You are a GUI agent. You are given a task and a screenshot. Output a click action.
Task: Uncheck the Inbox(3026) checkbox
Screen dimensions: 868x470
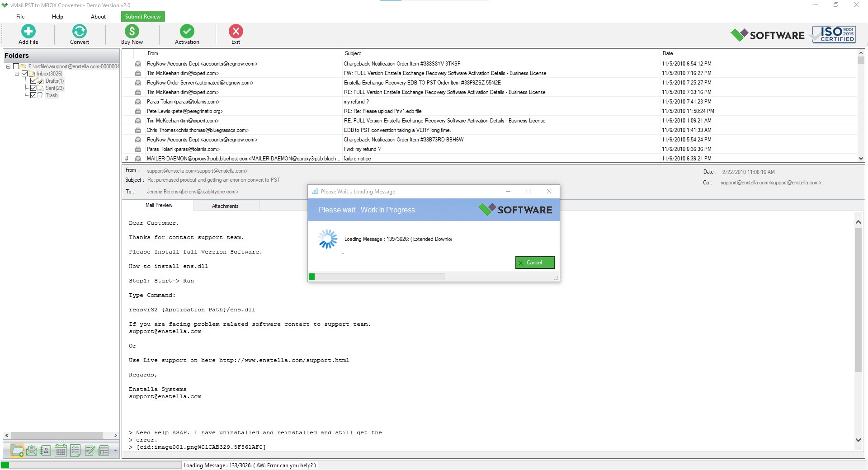(24, 74)
